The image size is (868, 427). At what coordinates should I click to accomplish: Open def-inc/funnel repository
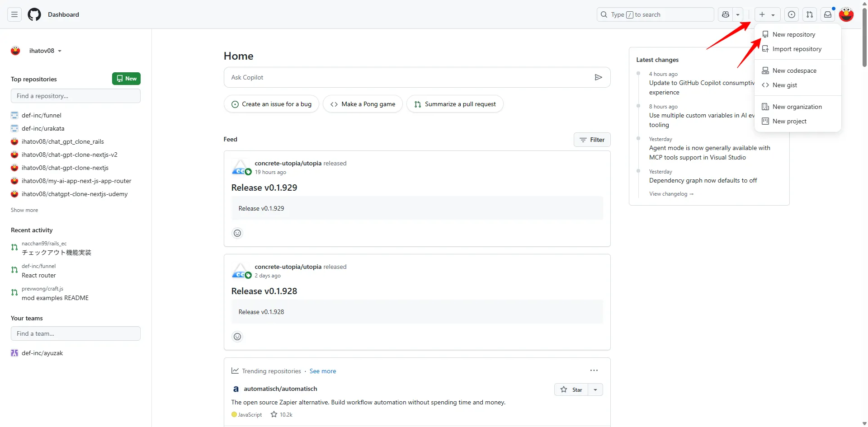[41, 115]
